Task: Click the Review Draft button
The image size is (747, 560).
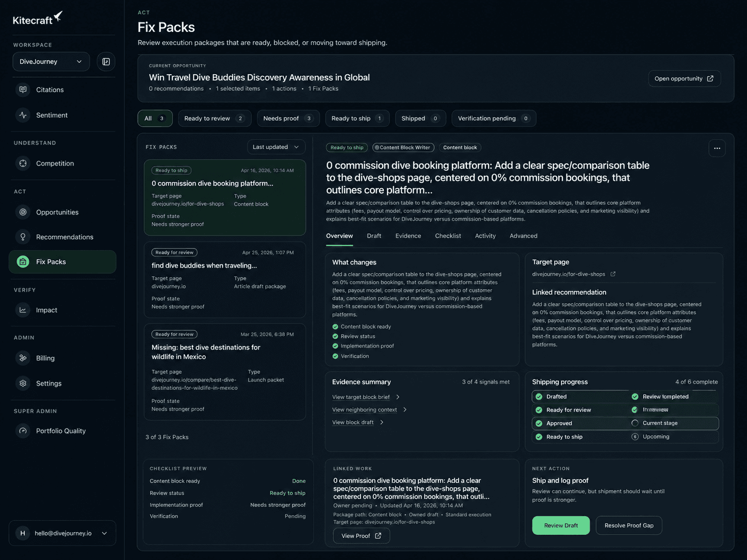Action: (561, 525)
